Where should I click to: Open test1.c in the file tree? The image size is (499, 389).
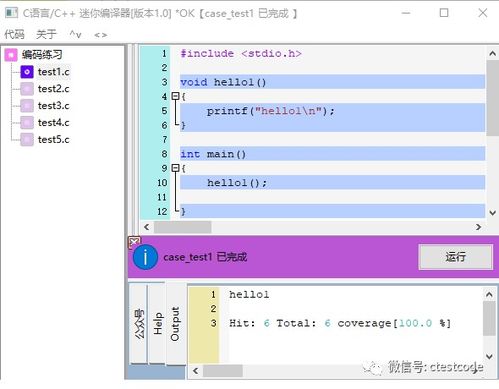[x=54, y=72]
